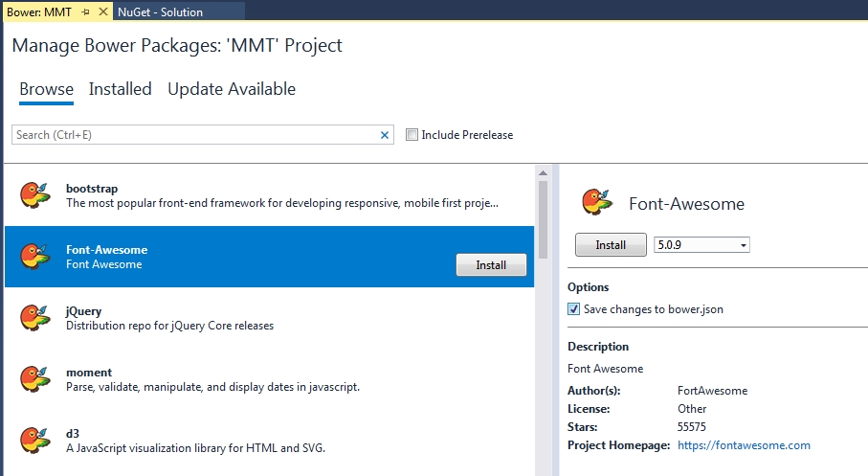The image size is (868, 476).
Task: Uncheck Save changes to bower.json
Action: (573, 309)
